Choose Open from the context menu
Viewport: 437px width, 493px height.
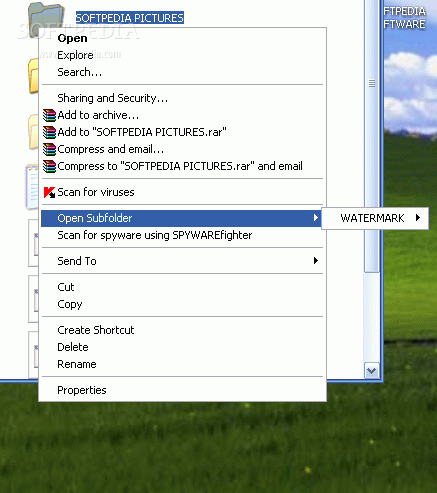point(182,38)
